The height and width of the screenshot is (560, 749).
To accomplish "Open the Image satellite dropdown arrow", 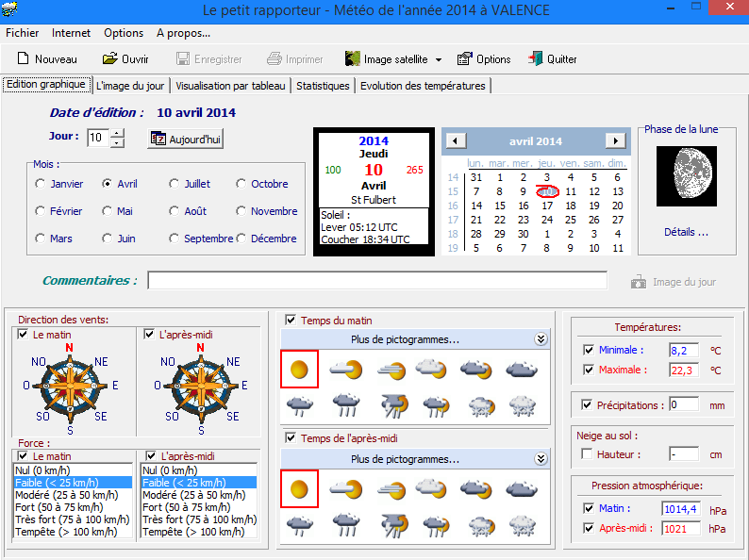I will pyautogui.click(x=439, y=59).
